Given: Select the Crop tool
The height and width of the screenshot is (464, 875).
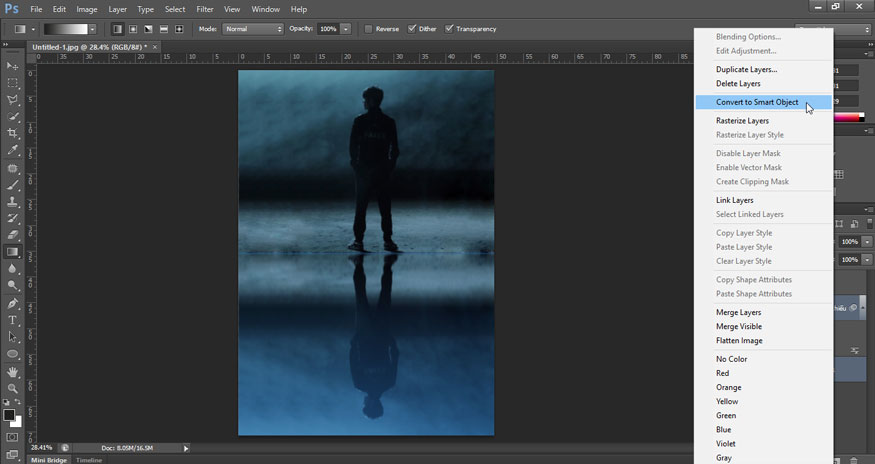Looking at the screenshot, I should point(12,133).
